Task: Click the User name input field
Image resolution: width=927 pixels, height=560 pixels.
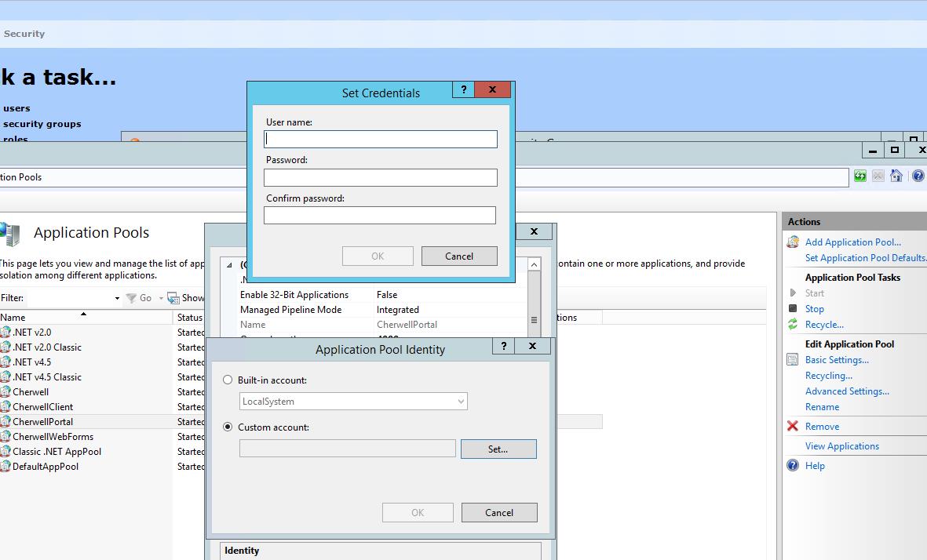Action: 381,140
